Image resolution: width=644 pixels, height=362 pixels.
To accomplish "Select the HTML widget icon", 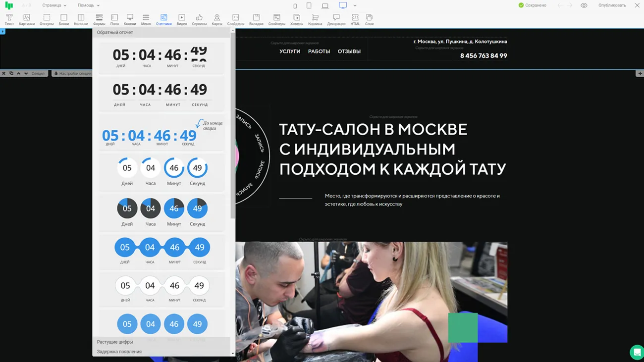I will [355, 19].
